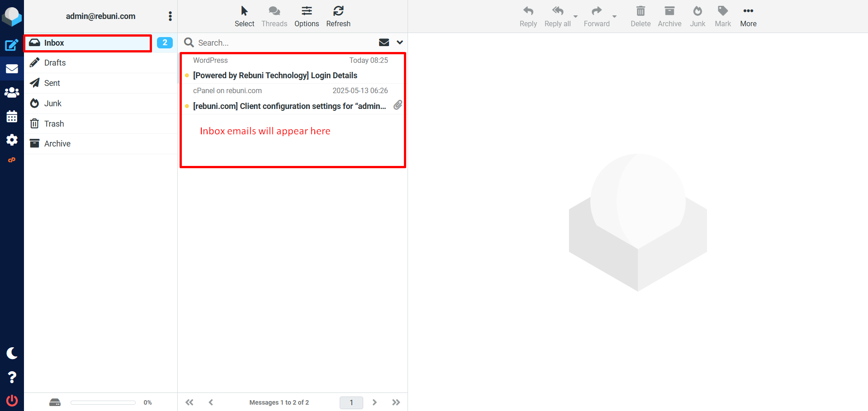Open the Calendar icon in sidebar
The height and width of the screenshot is (411, 868).
point(12,117)
